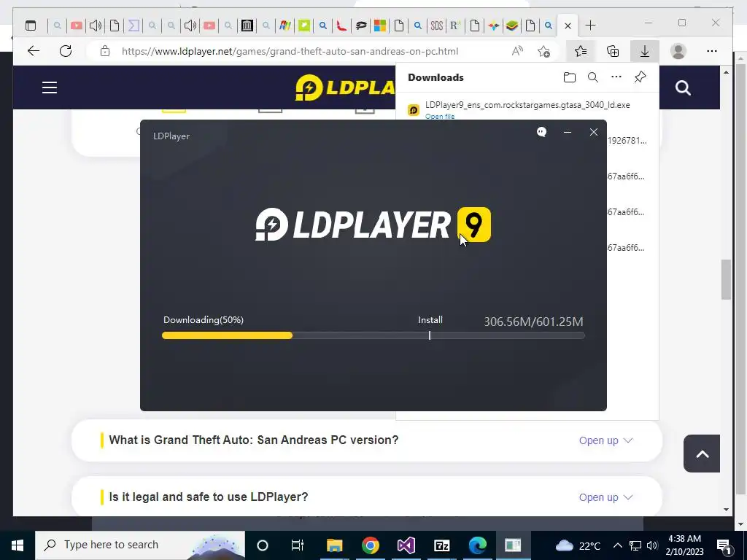The height and width of the screenshot is (560, 747).
Task: Click the page scrollbar up arrow
Action: click(726, 72)
